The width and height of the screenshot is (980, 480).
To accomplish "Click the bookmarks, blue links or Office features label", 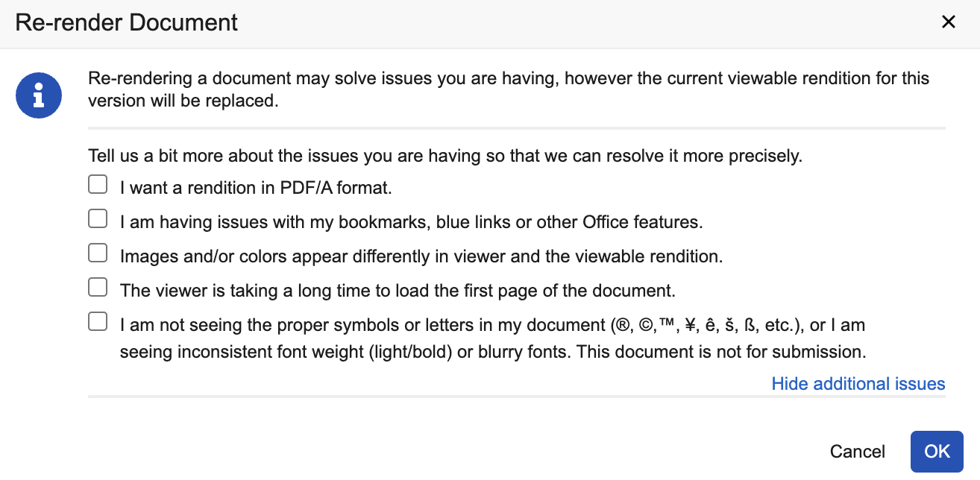I will 411,222.
